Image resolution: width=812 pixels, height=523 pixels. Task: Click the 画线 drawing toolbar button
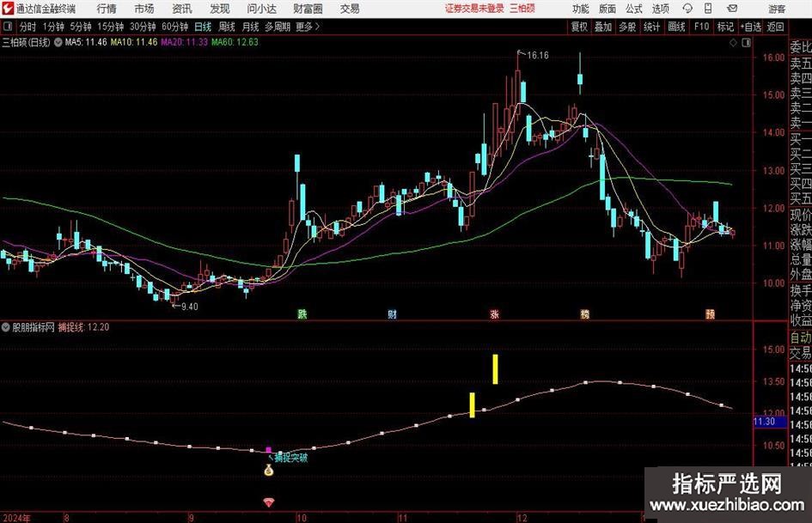point(676,27)
